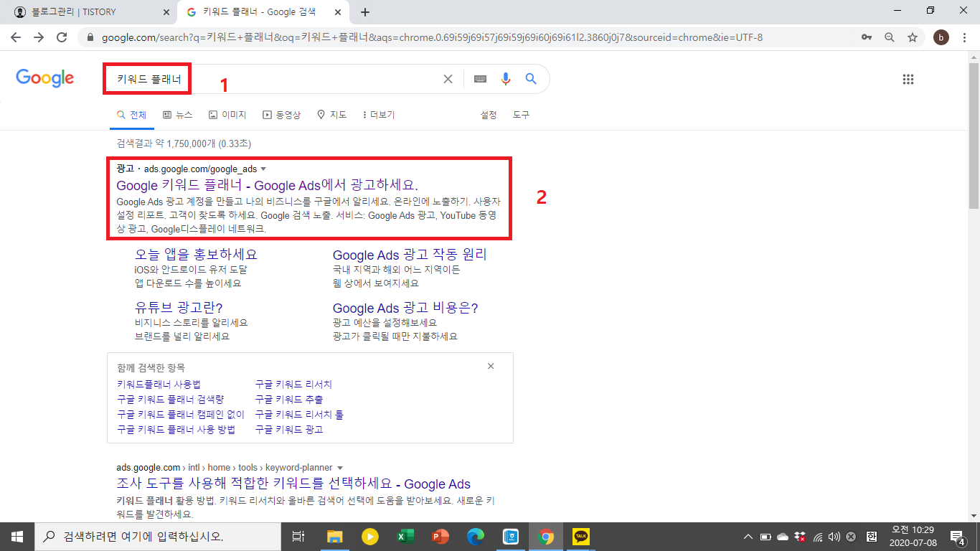Open File Explorer from taskbar
The height and width of the screenshot is (551, 980).
[x=335, y=536]
